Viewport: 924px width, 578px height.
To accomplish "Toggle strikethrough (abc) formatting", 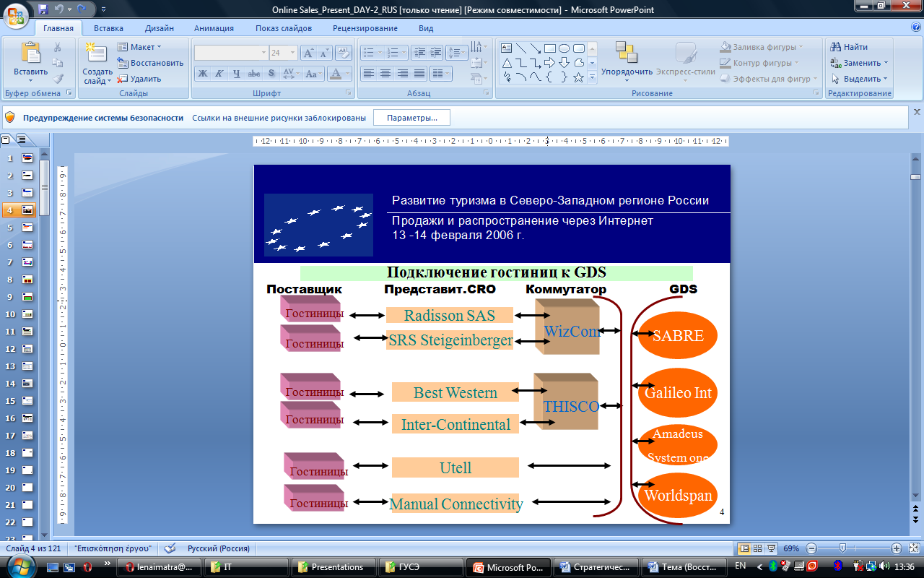I will (x=254, y=74).
